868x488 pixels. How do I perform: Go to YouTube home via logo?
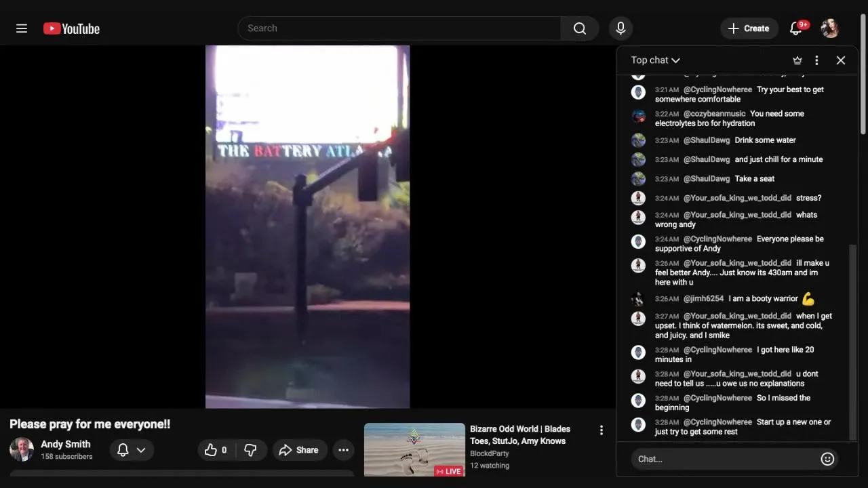(71, 28)
